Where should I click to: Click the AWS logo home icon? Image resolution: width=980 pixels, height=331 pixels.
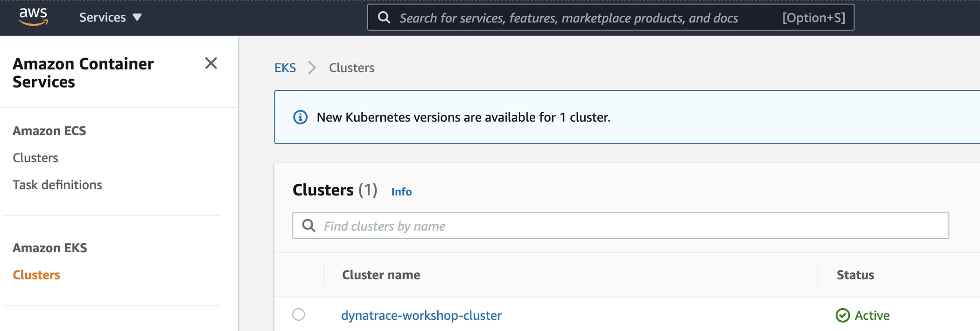pos(33,17)
